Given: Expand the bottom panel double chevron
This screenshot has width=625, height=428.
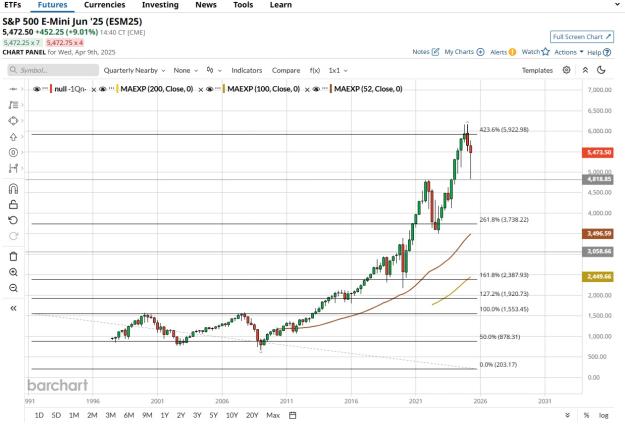Looking at the screenshot, I should coord(567,415).
